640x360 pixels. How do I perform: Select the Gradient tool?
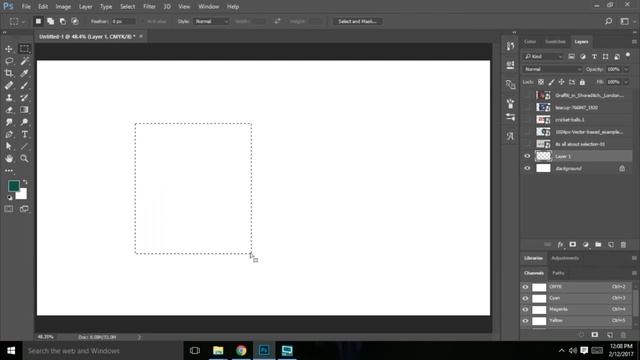point(24,110)
